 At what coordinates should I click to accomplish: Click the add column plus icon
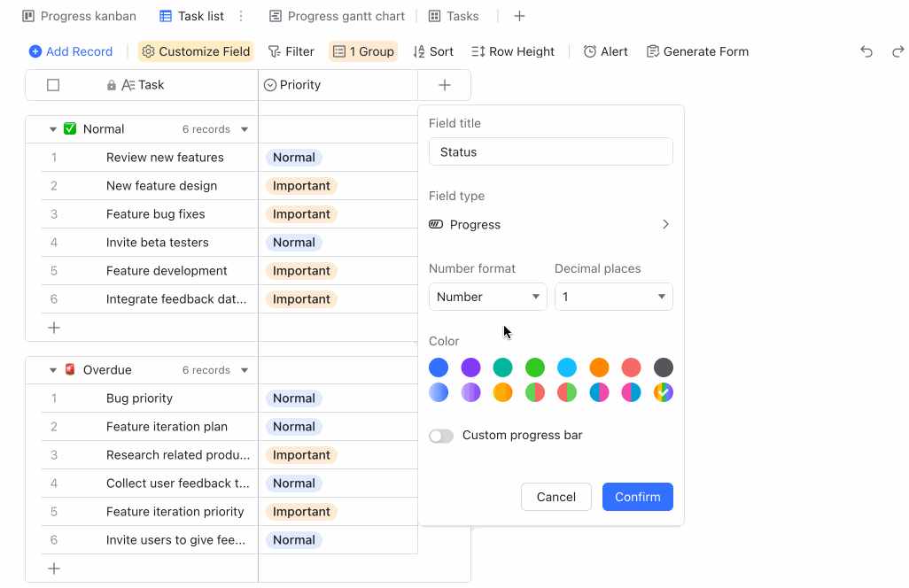click(445, 85)
